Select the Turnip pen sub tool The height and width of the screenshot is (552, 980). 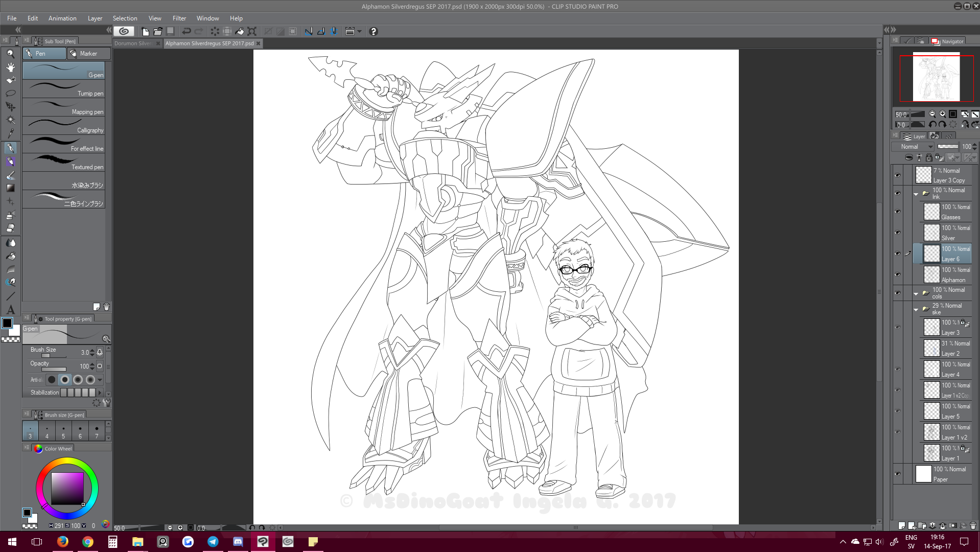click(63, 89)
